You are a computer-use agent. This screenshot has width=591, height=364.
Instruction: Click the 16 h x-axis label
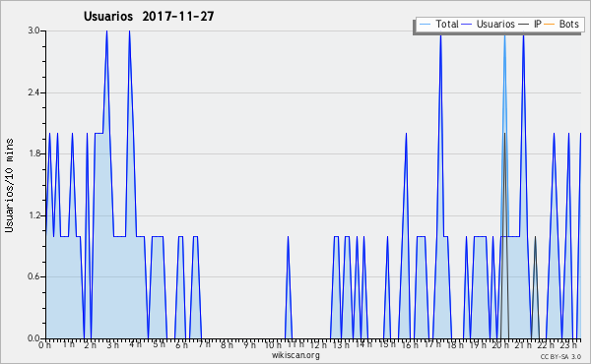[x=410, y=344]
